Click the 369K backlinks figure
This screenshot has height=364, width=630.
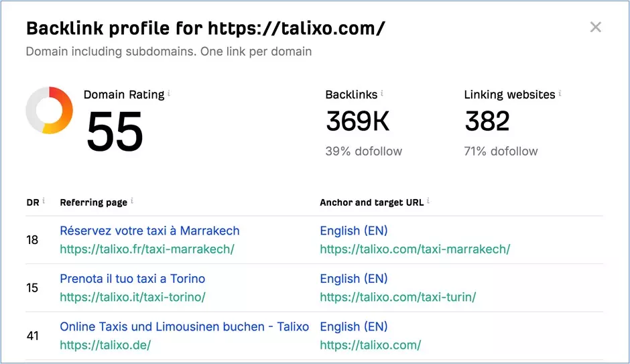[358, 121]
